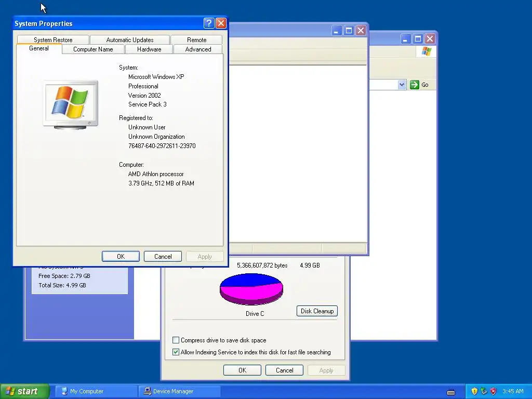Image resolution: width=532 pixels, height=399 pixels.
Task: Maximize the Device Manager window
Action: pyautogui.click(x=349, y=31)
